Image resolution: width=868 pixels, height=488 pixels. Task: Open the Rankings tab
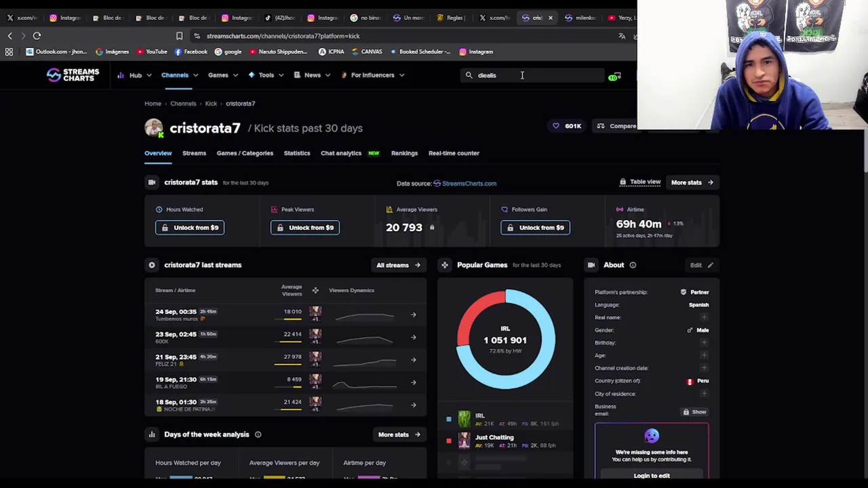pos(404,153)
